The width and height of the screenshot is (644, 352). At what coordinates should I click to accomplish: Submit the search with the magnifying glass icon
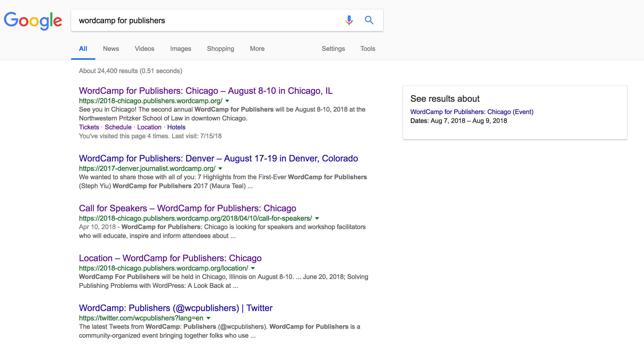pos(369,20)
